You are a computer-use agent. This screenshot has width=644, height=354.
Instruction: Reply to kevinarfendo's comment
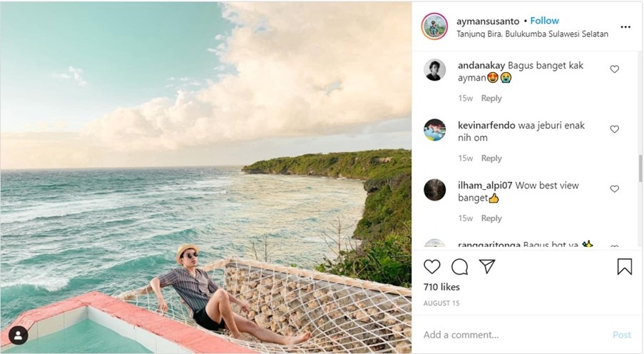(491, 158)
